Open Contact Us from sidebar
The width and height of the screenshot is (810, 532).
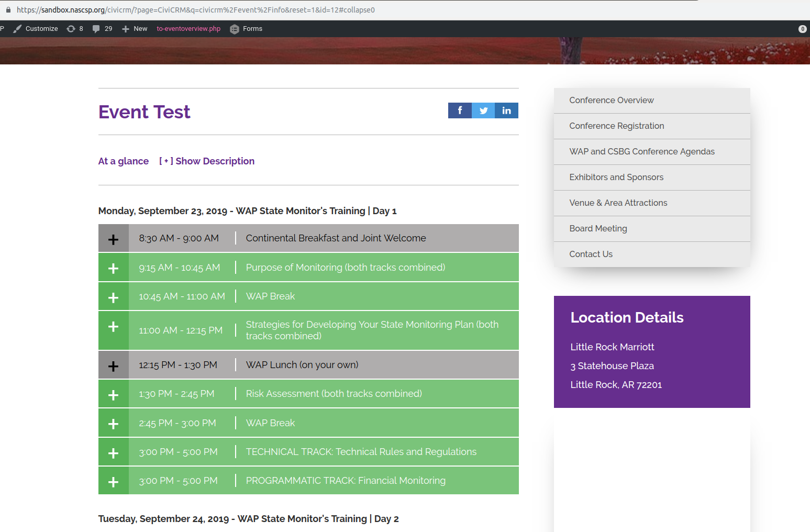point(591,254)
